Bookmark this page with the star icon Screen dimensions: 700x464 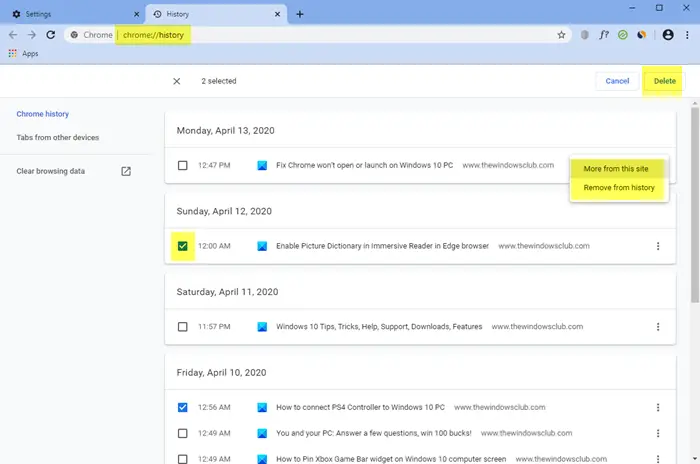[x=561, y=35]
